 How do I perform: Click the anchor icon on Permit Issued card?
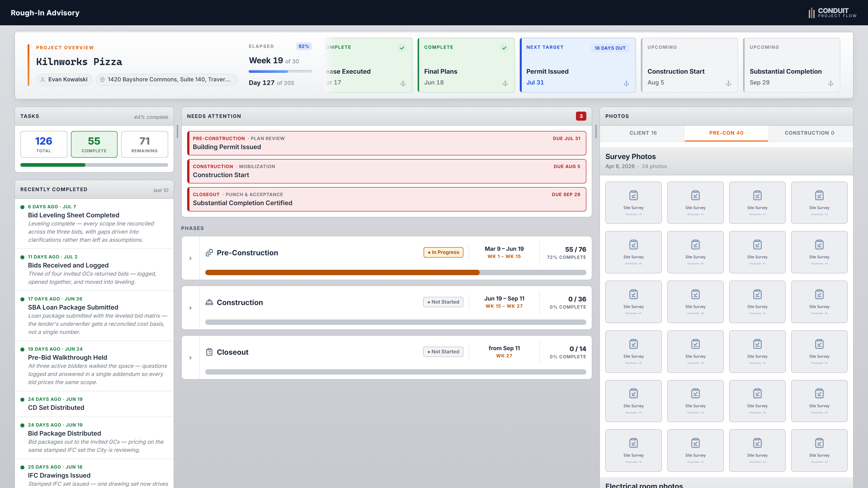[x=626, y=83]
